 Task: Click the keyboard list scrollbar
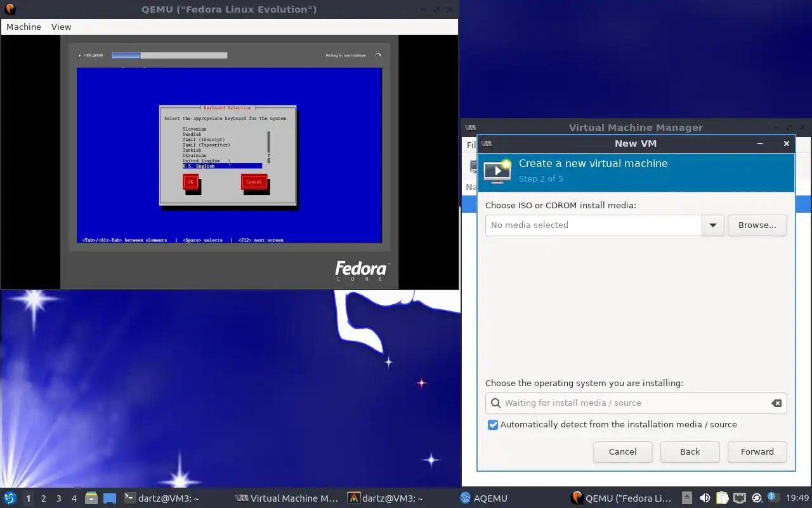[x=269, y=147]
